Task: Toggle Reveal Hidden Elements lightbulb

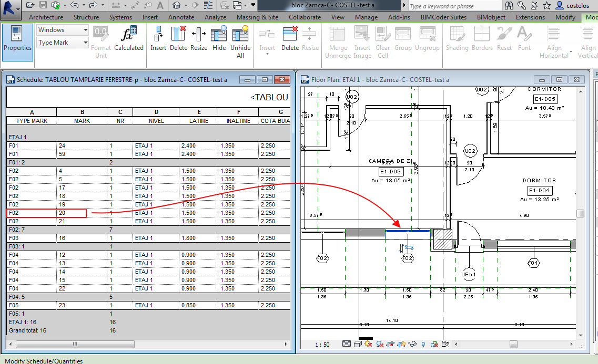Action: 423,344
